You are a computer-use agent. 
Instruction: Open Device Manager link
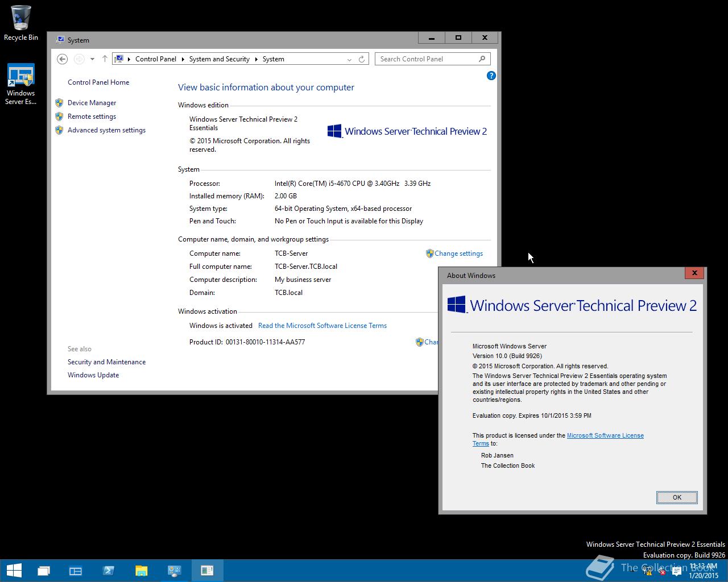(92, 103)
